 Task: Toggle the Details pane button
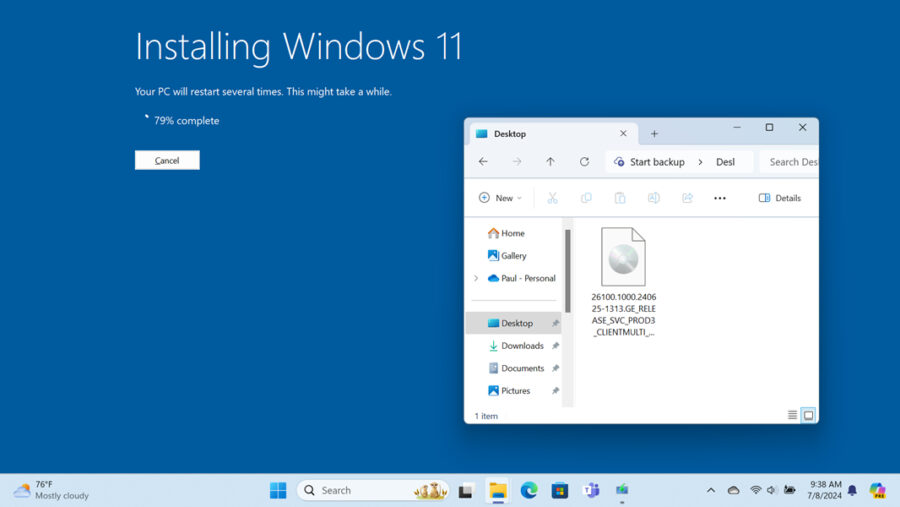click(x=780, y=198)
